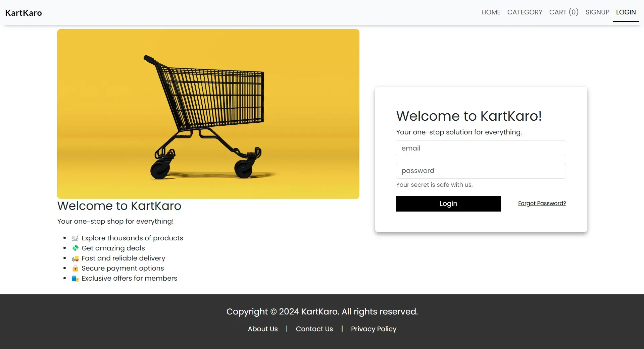Click the Welcome to KartKaro heading
Viewport: 644px width, 349px height.
[x=119, y=206]
